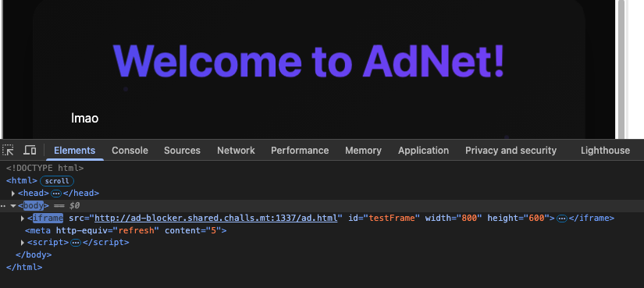The height and width of the screenshot is (288, 644).
Task: Switch to the Memory tab
Action: [363, 151]
